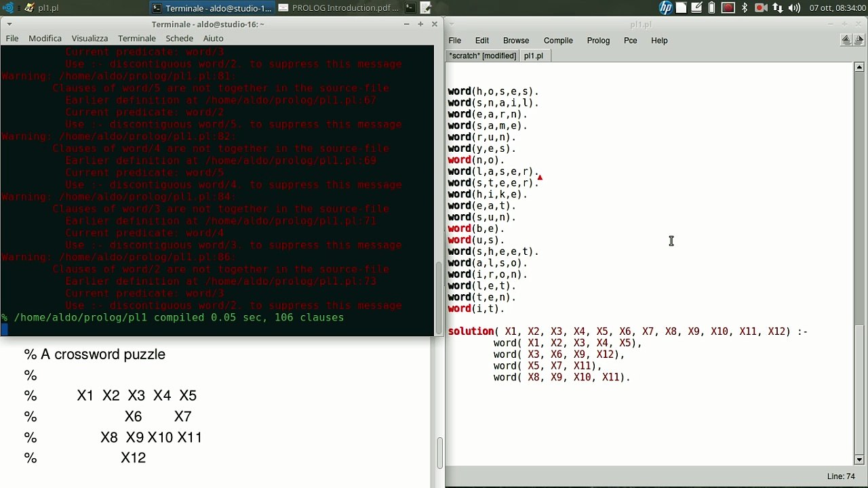Open PROLOG Introduction.pdf taskbar window
This screenshot has width=868, height=488.
click(339, 8)
